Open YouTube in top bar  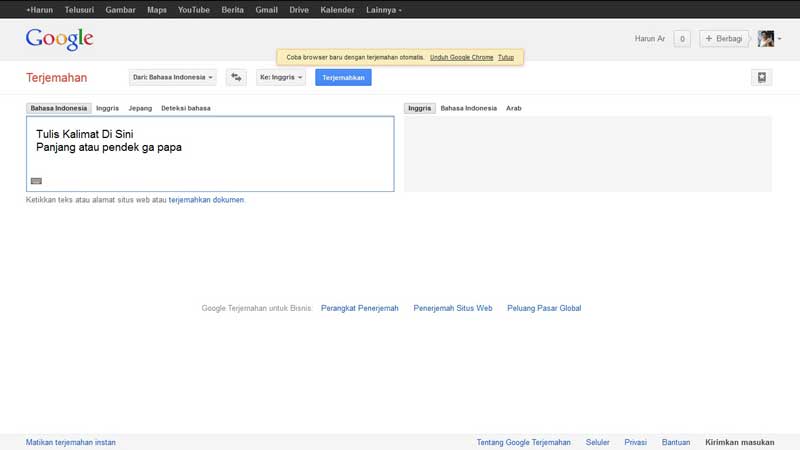click(194, 10)
